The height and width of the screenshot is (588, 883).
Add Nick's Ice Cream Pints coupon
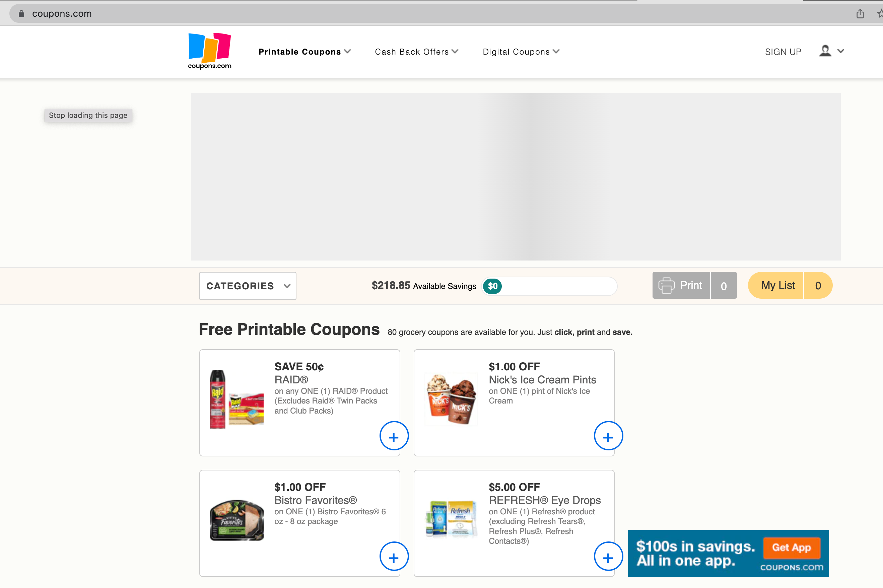tap(608, 436)
